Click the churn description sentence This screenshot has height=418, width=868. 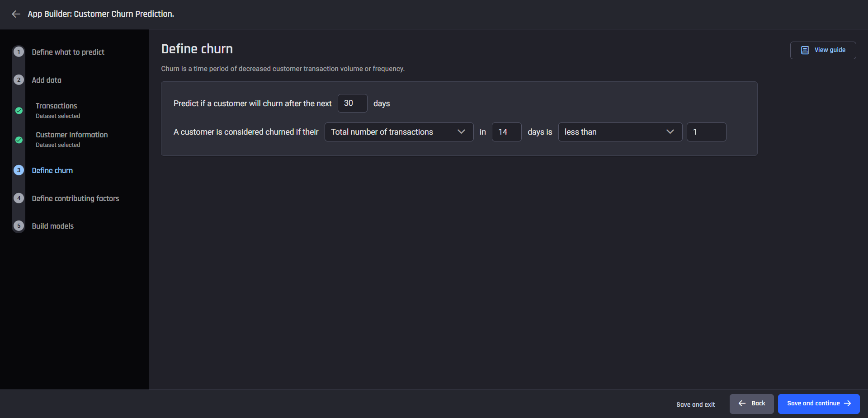(283, 69)
